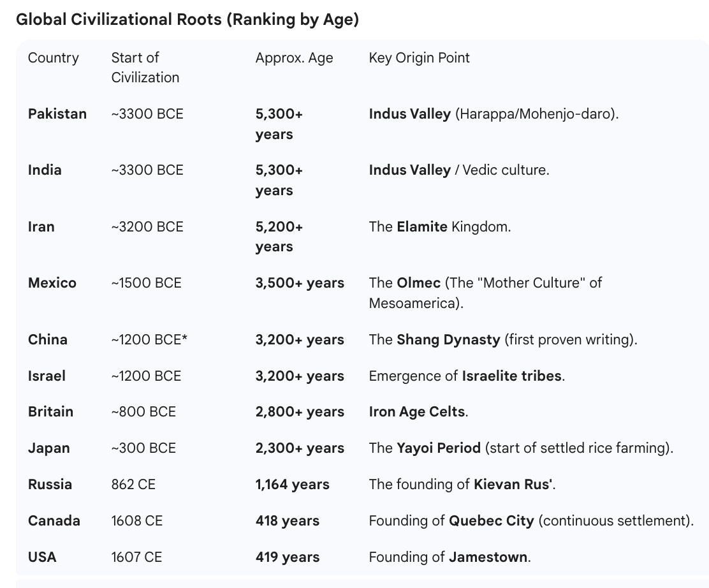Select the 'China' country cell
This screenshot has width=709, height=588.
click(x=47, y=340)
